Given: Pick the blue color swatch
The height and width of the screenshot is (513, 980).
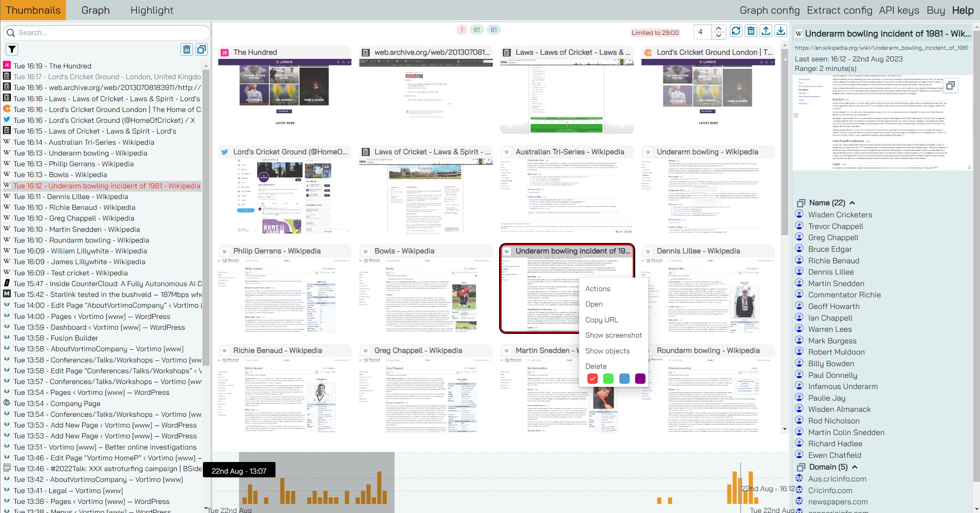Looking at the screenshot, I should (x=624, y=378).
